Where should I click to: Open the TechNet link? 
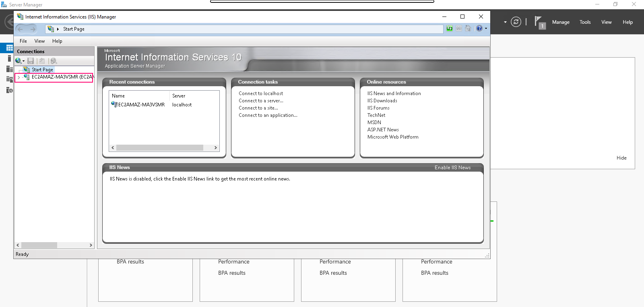376,115
